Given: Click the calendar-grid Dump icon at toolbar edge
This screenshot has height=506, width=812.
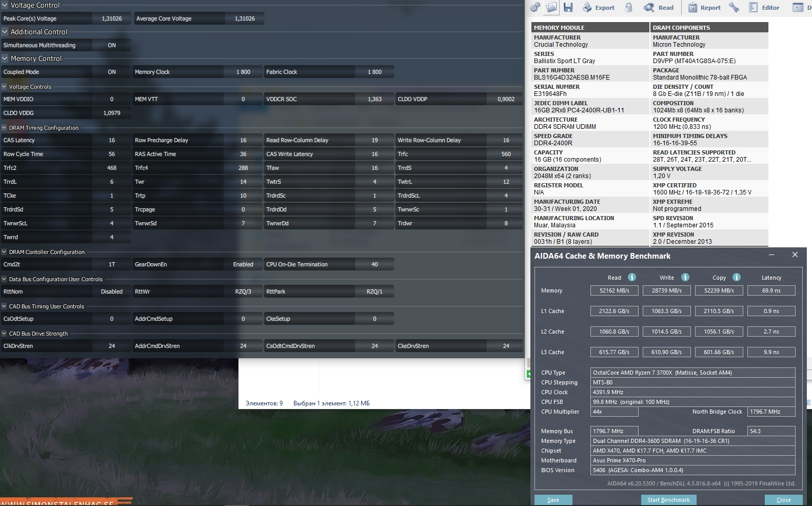Looking at the screenshot, I should (798, 7).
